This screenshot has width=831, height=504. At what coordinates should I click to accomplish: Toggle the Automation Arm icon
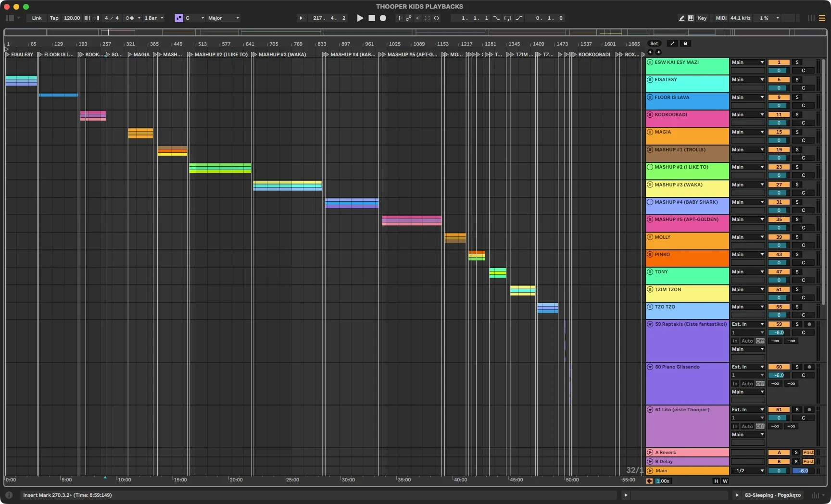click(x=408, y=18)
